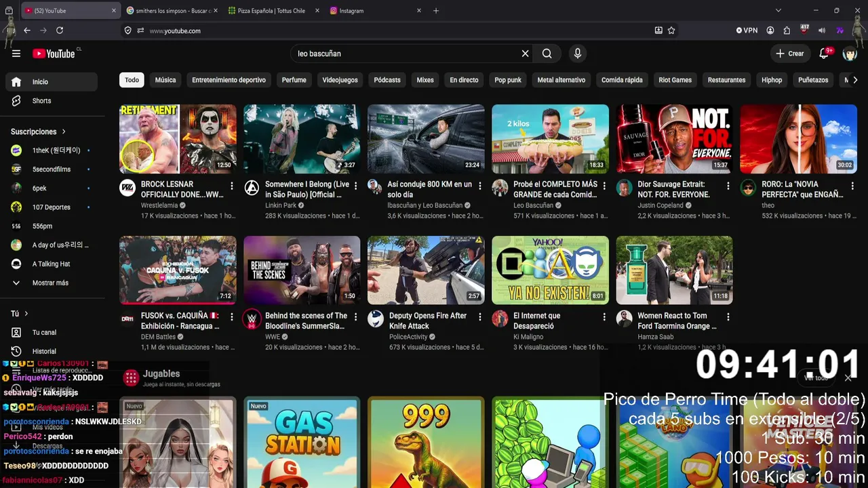Click the WWE channel avatar
This screenshot has height=488, width=868.
point(252,319)
